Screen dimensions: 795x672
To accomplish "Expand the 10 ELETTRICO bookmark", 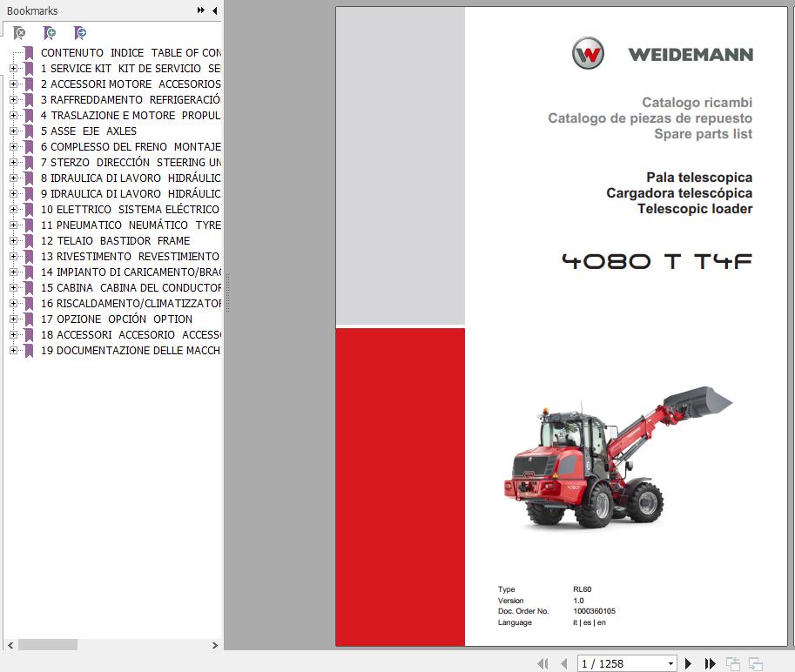I will pos(13,209).
